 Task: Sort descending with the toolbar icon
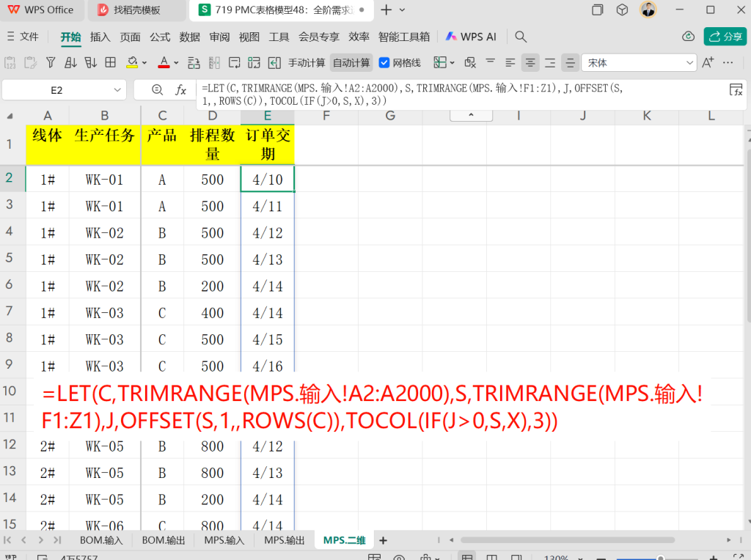[90, 63]
